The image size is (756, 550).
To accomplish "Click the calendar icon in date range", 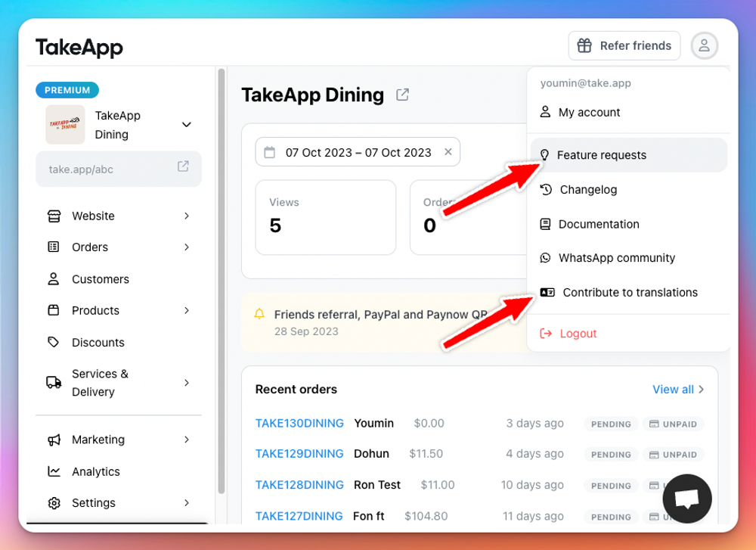I will [x=270, y=153].
